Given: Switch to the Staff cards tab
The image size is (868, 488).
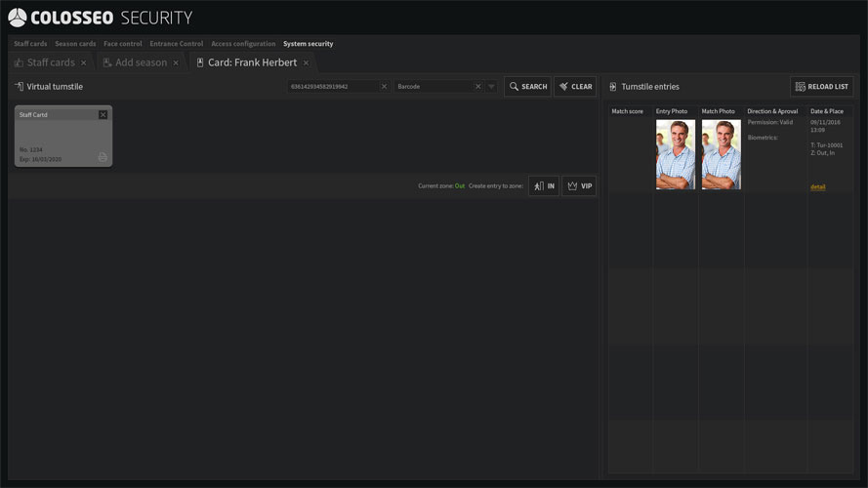Looking at the screenshot, I should point(51,62).
